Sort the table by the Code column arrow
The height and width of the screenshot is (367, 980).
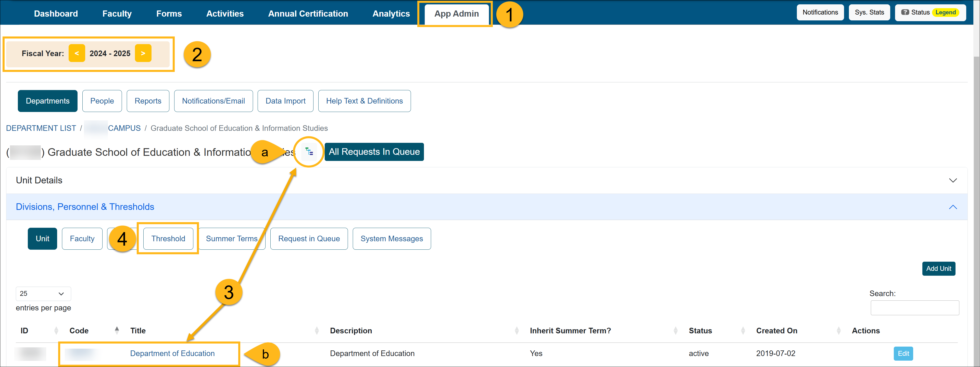click(x=117, y=330)
